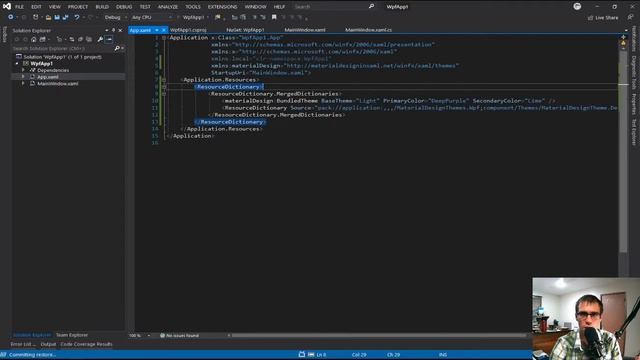Click the Visual Studio logo icon
640x360 pixels.
[x=7, y=7]
